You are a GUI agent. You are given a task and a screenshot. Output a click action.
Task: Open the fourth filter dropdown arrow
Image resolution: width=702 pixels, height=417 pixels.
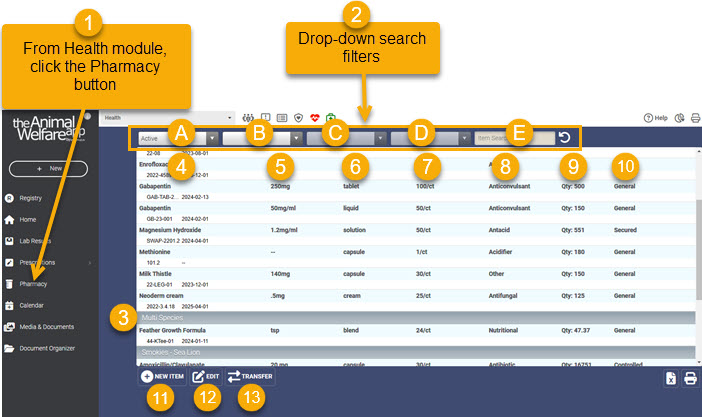tap(464, 138)
